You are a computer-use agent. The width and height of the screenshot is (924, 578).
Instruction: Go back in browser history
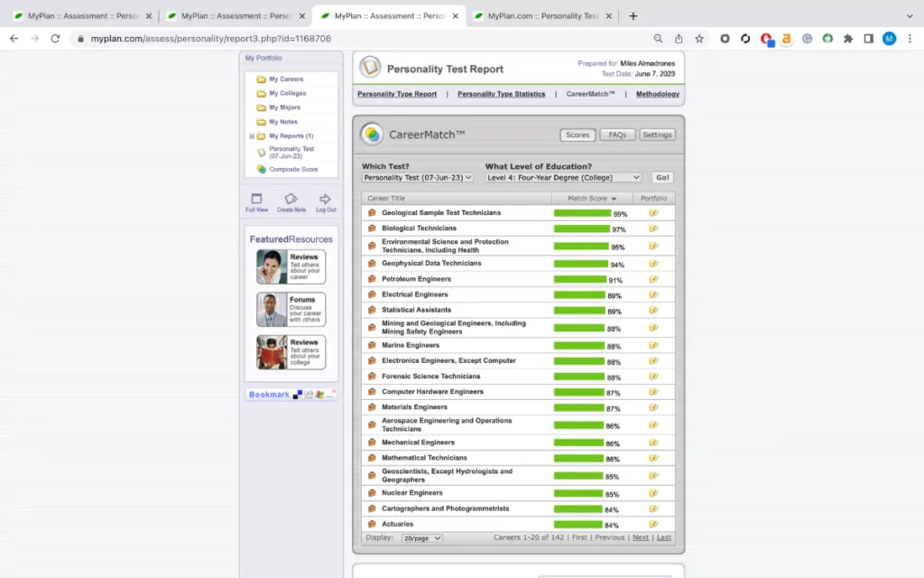(x=14, y=38)
